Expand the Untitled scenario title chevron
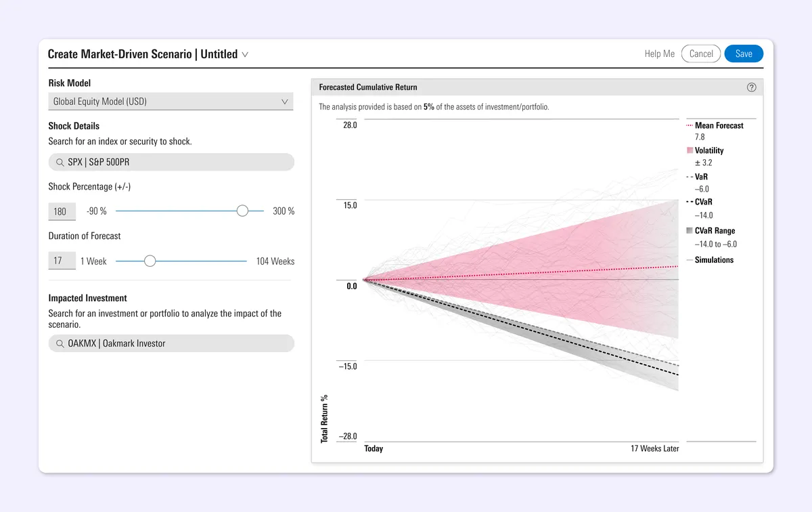 tap(245, 54)
